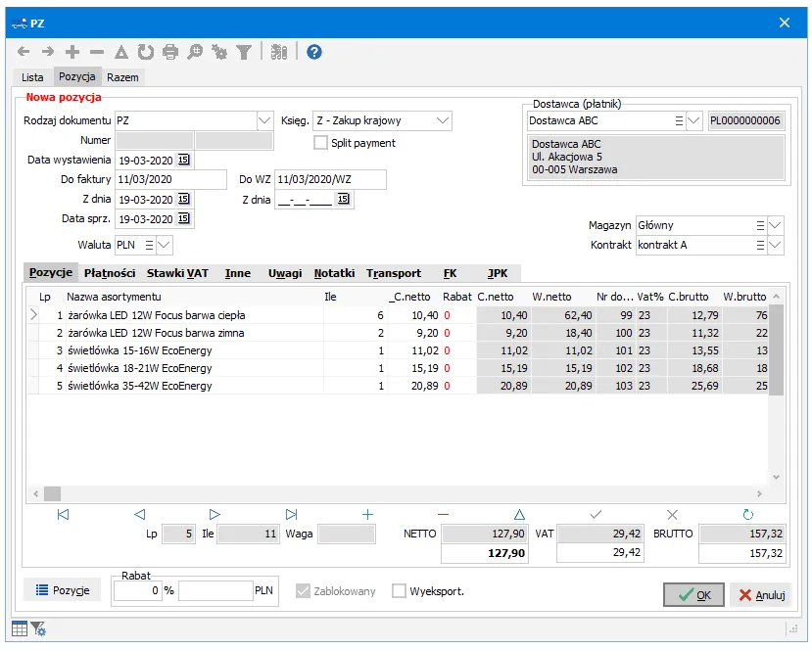Screen dimensions: 812x651
Task: Click the toolbar icon left of help
Action: pos(278,52)
